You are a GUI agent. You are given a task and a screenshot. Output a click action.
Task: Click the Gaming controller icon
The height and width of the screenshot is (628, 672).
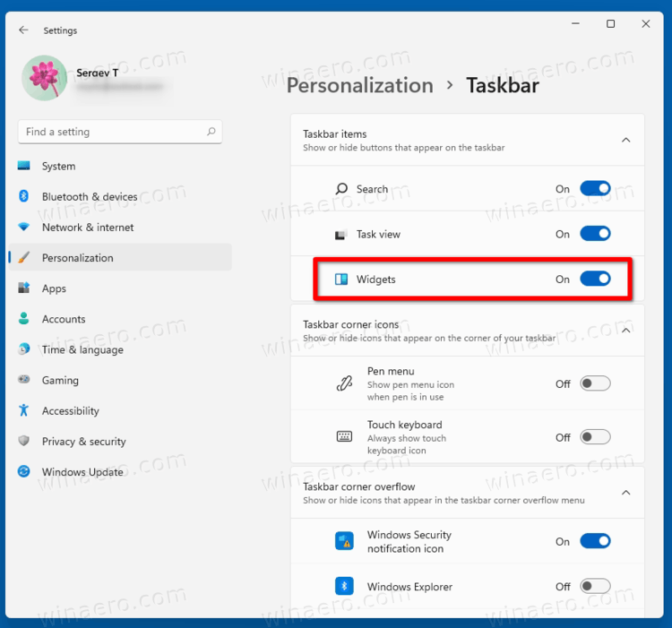(x=24, y=379)
